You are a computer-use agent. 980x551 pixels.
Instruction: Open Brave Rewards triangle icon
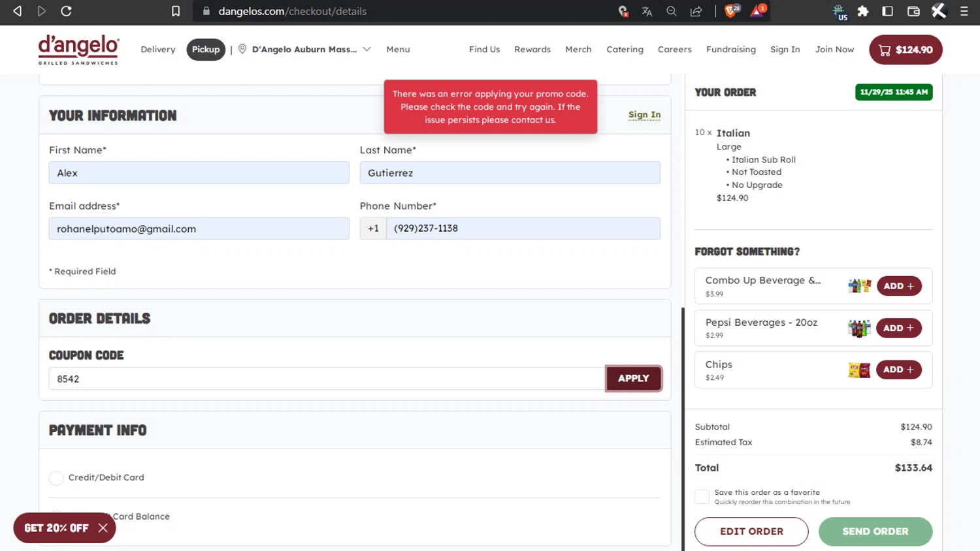point(758,10)
